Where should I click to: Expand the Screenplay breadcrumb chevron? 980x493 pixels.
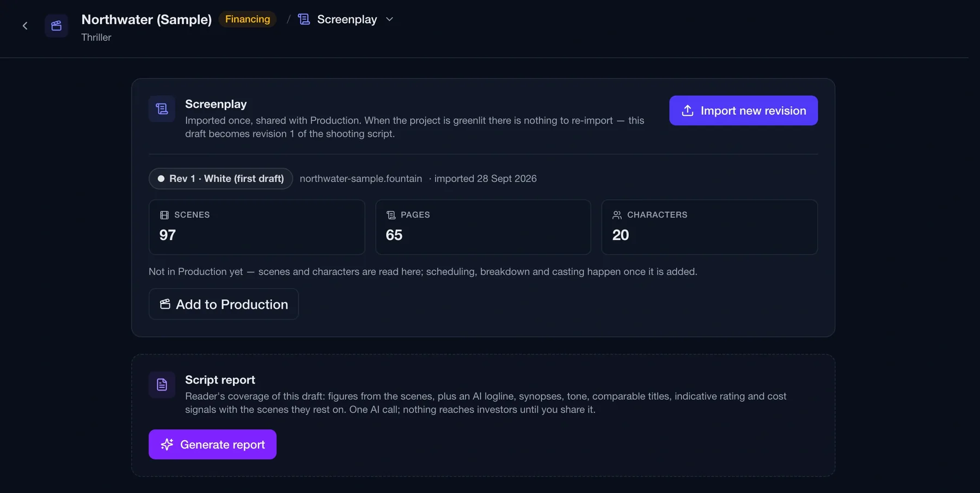tap(389, 19)
